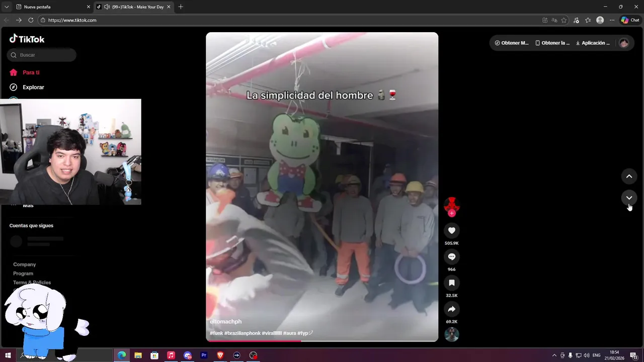The width and height of the screenshot is (644, 362).
Task: Open the Program footer section
Action: [23, 274]
